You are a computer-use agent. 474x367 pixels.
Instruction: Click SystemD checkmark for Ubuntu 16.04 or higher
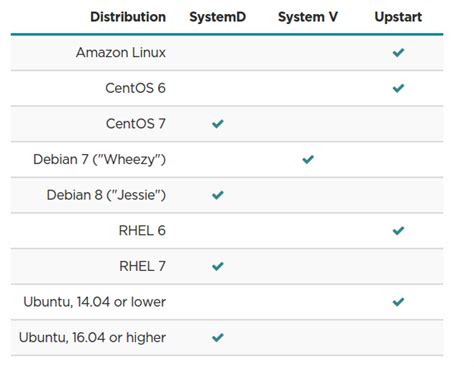218,337
